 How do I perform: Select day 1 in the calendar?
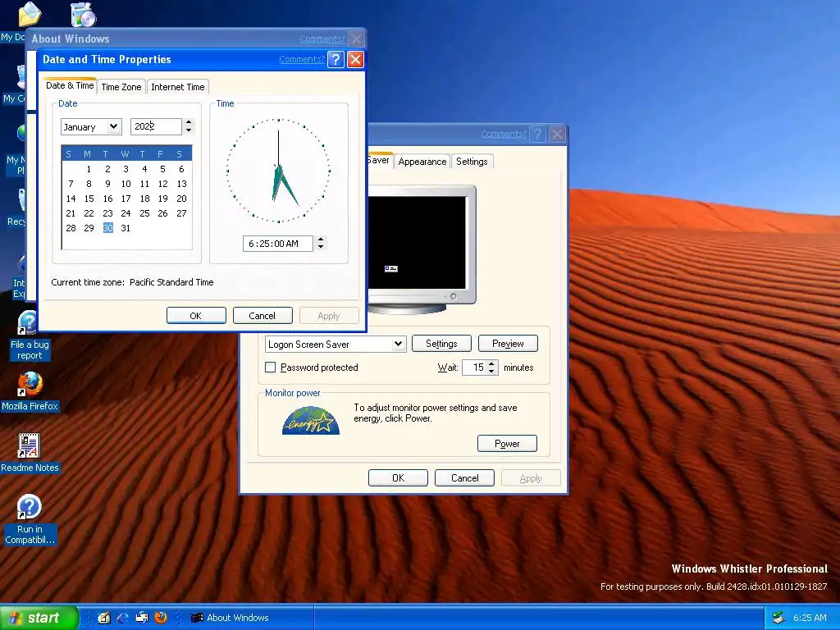click(89, 169)
